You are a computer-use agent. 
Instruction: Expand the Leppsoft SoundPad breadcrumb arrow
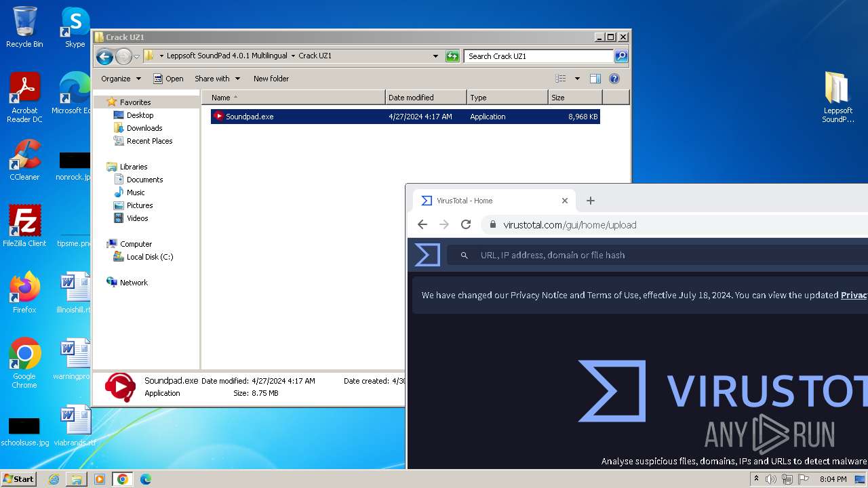(293, 56)
